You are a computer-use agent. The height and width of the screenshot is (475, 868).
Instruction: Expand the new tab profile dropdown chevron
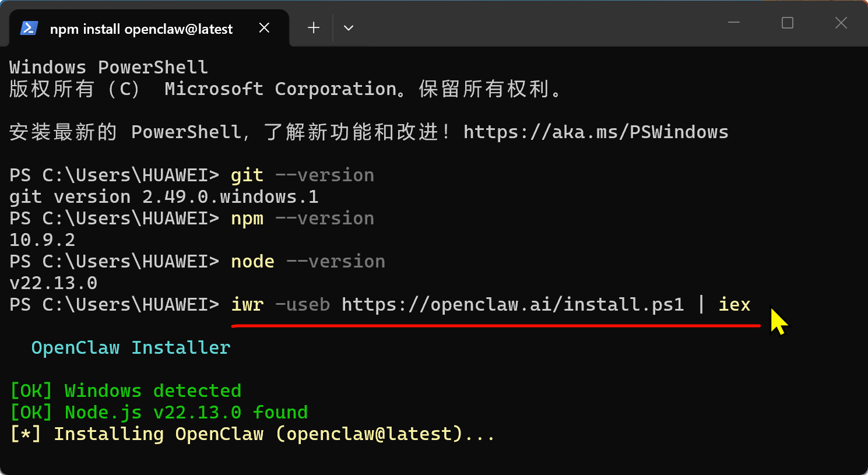point(349,28)
